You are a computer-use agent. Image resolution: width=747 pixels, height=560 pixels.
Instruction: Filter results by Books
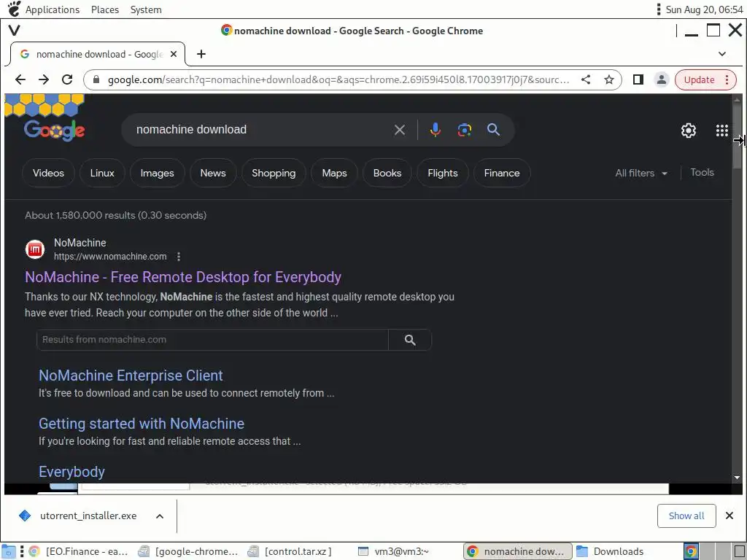tap(387, 173)
